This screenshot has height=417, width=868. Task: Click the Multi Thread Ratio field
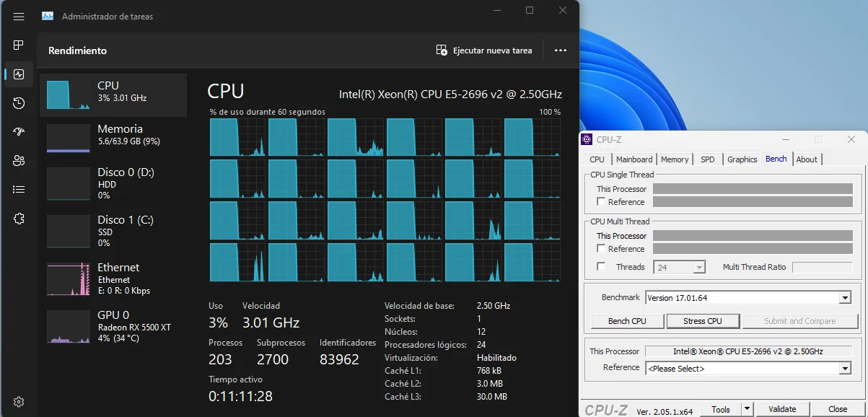(x=822, y=267)
